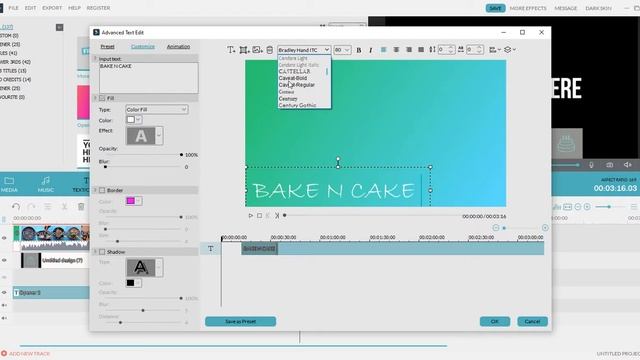
Task: Toggle visibility of Untitled design track
Action: (x=4, y=260)
